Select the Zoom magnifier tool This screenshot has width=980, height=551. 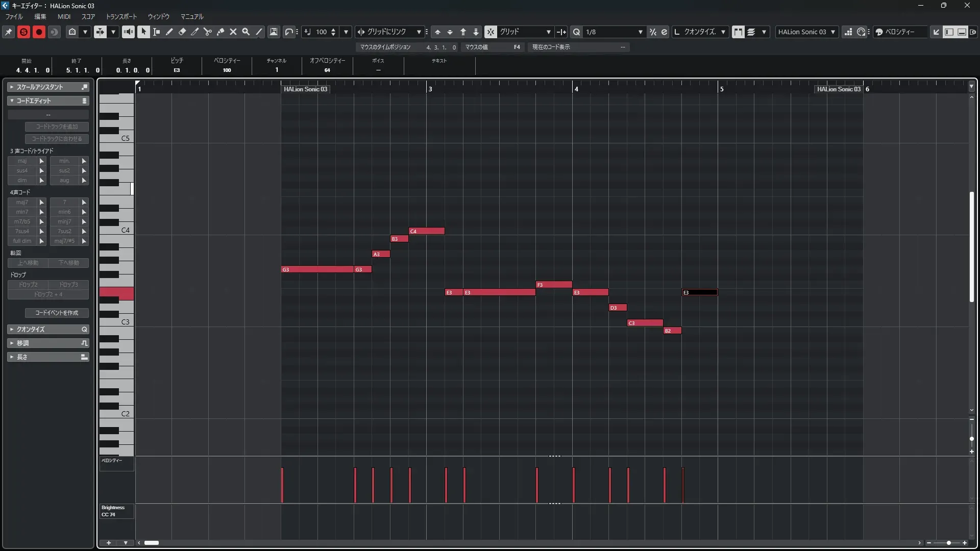pyautogui.click(x=246, y=32)
